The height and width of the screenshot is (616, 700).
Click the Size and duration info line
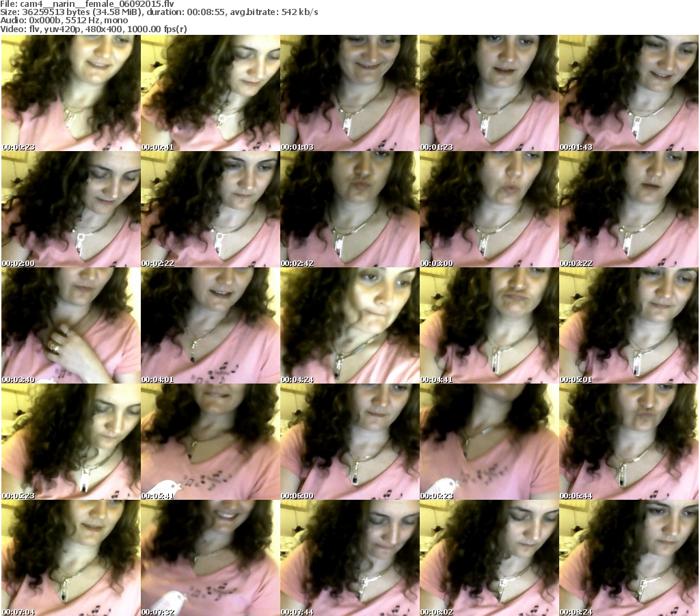pyautogui.click(x=159, y=12)
